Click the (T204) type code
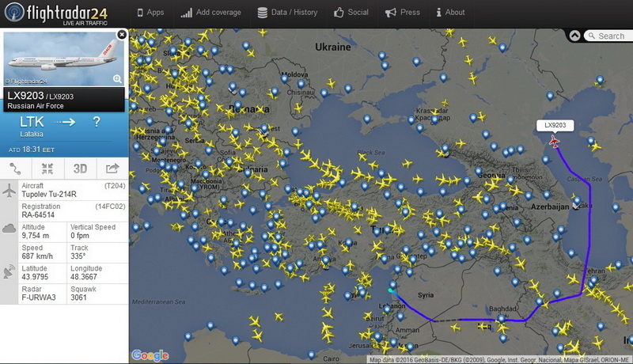633x364 pixels. 115,186
